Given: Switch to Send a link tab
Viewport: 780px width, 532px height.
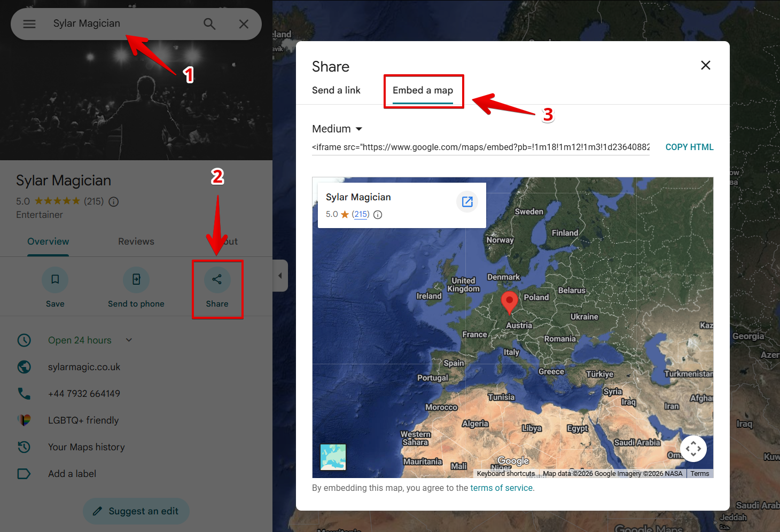Looking at the screenshot, I should (x=336, y=90).
